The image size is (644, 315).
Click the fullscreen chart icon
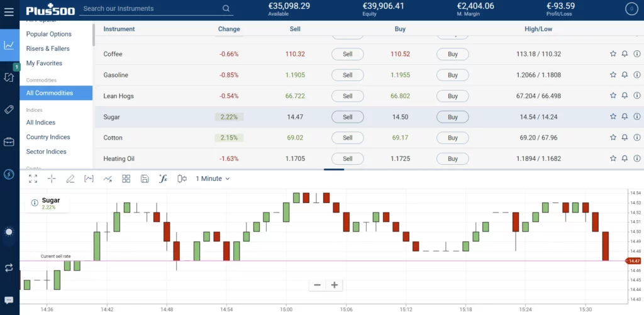[33, 179]
